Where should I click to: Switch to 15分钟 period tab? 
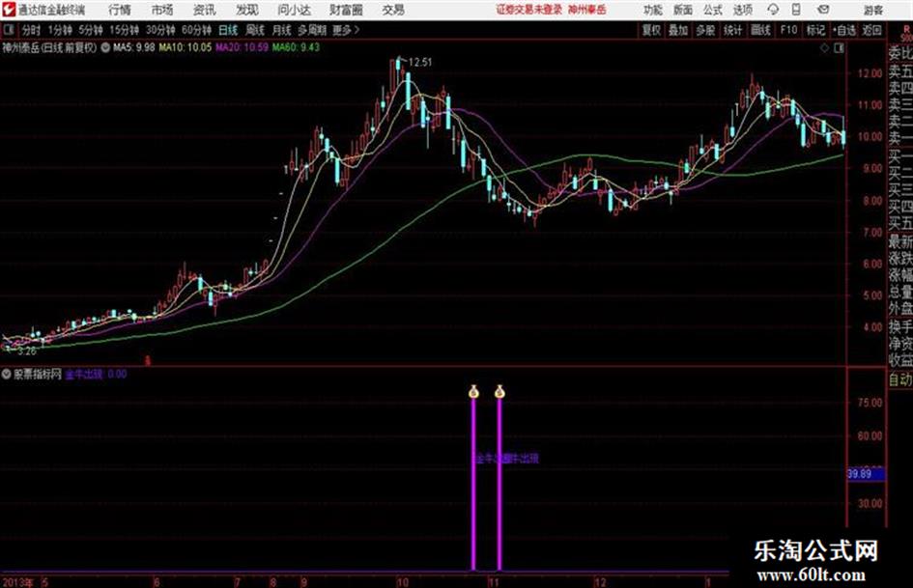pyautogui.click(x=125, y=30)
